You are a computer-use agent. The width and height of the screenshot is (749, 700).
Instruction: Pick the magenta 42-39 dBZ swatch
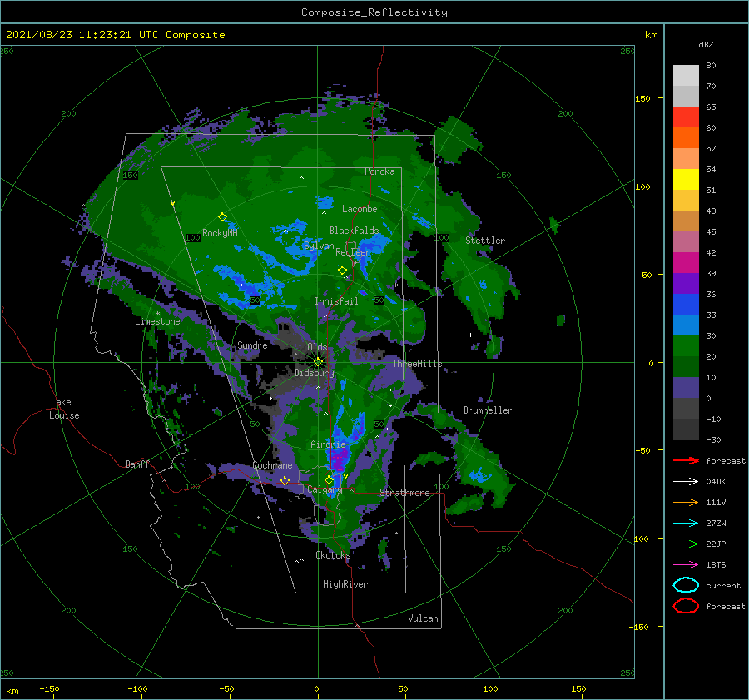tap(686, 262)
